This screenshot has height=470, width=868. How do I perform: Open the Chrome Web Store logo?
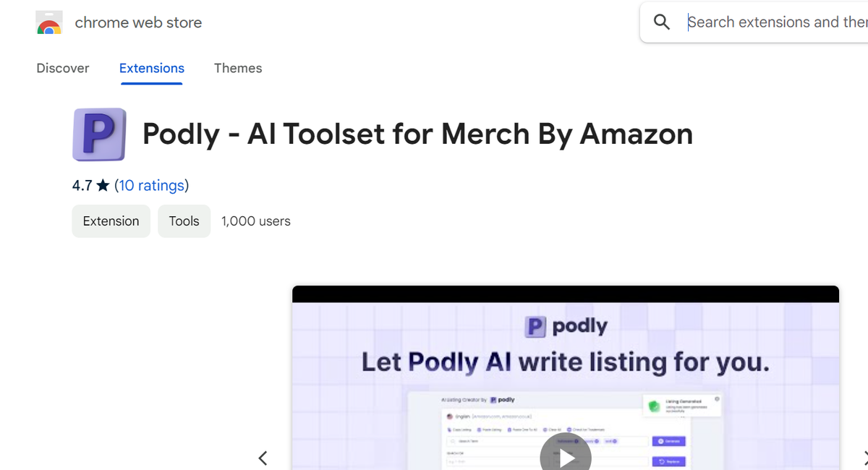[48, 22]
